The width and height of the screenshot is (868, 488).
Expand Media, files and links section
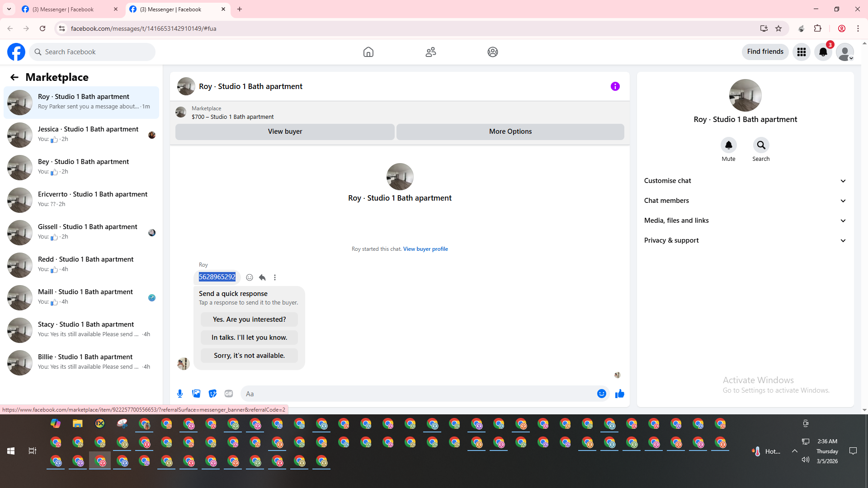click(745, 221)
